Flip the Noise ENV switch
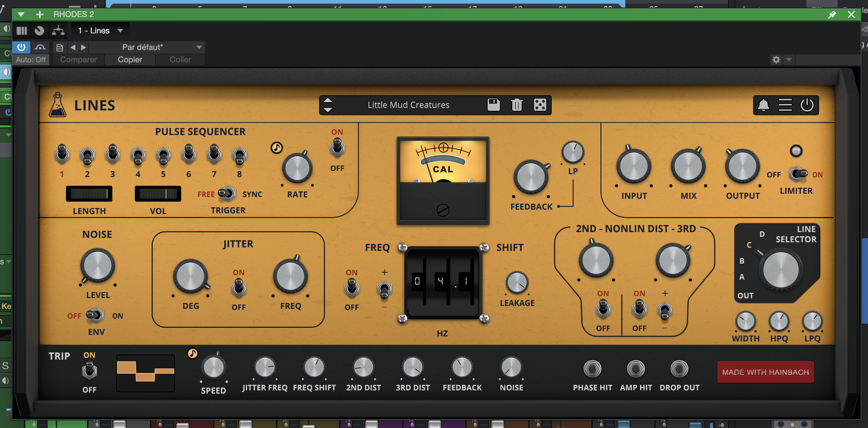Viewport: 868px width, 428px height. pos(95,315)
